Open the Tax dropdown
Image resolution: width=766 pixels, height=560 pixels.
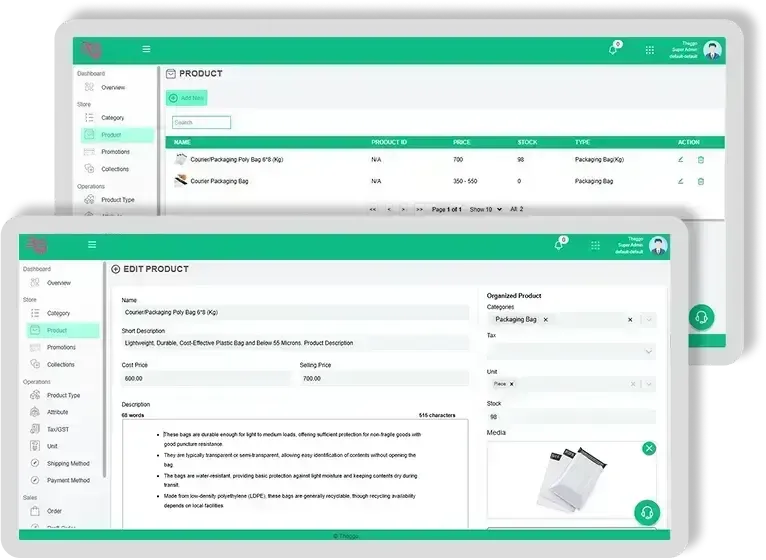(x=649, y=351)
